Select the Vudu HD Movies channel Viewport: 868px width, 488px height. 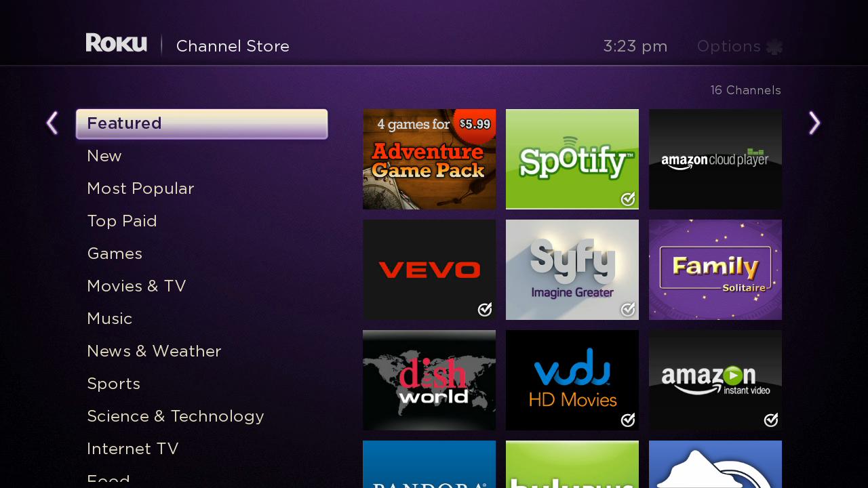point(572,380)
